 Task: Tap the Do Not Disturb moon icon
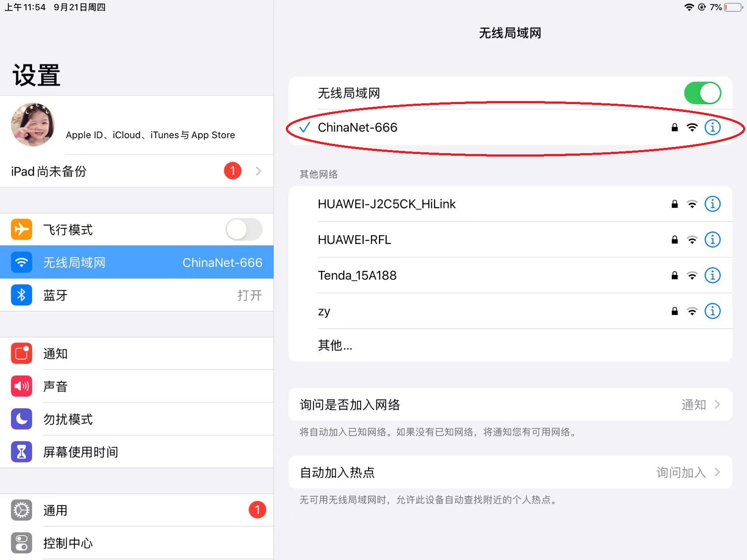21,419
